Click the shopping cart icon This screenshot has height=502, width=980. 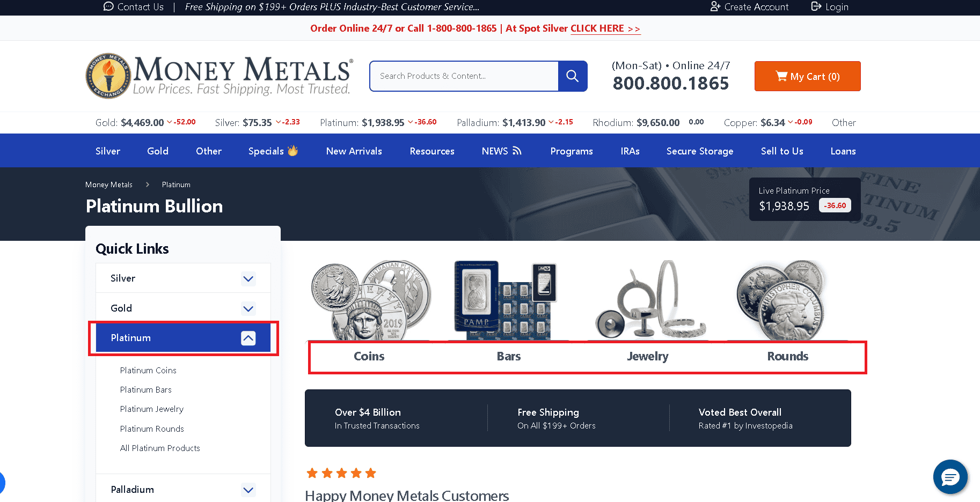(x=781, y=76)
